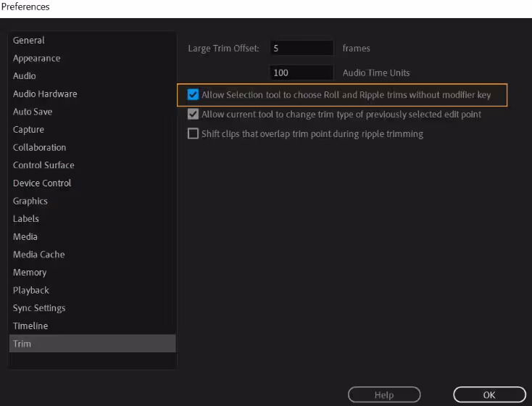Select Appearance in the preferences list
Image resolution: width=532 pixels, height=406 pixels.
[x=37, y=59]
